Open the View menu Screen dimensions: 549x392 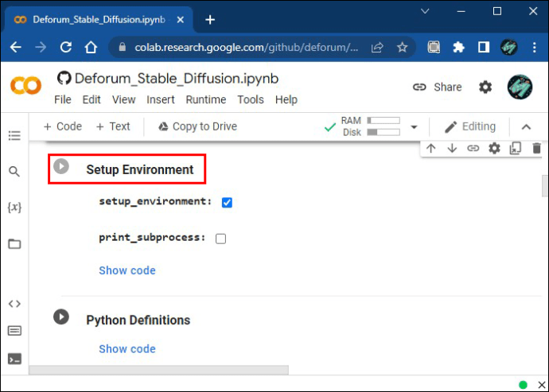pyautogui.click(x=123, y=99)
